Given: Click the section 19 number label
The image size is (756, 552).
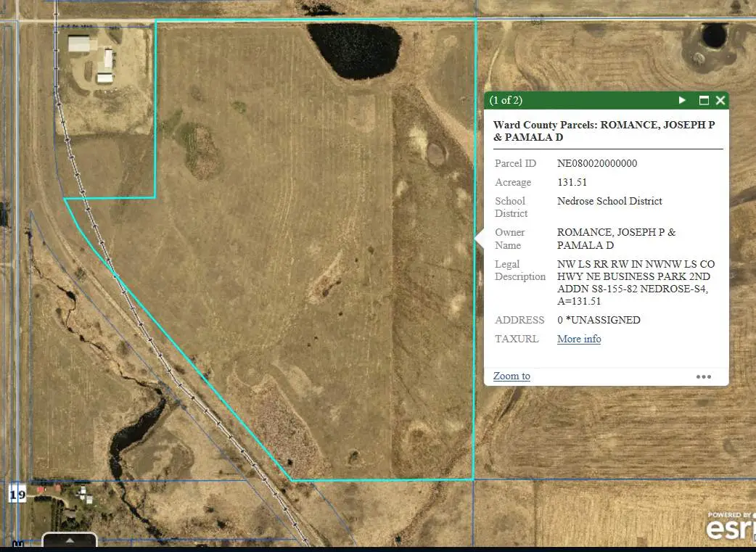Looking at the screenshot, I should click(x=18, y=495).
